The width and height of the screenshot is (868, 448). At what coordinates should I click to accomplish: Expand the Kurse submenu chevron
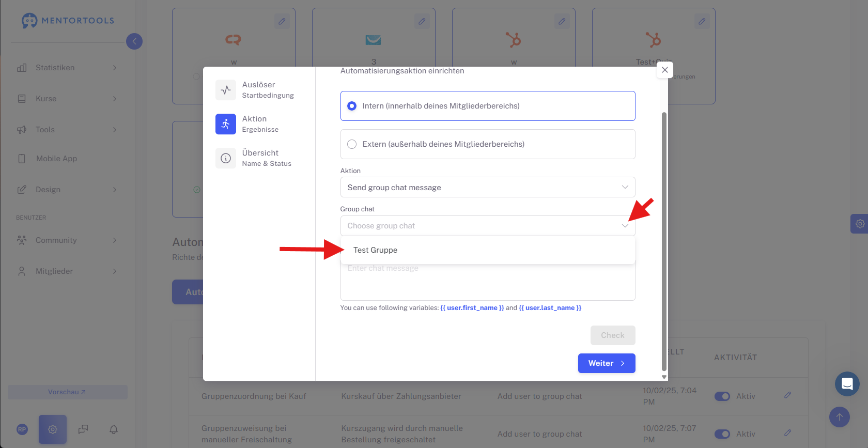[115, 99]
